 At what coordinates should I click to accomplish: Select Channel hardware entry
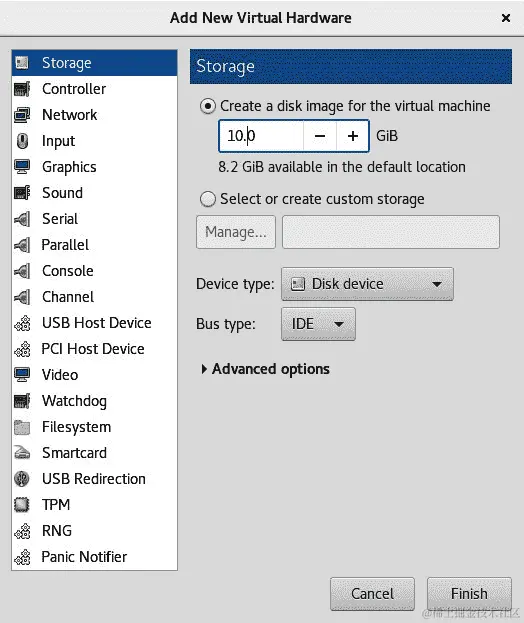click(95, 297)
